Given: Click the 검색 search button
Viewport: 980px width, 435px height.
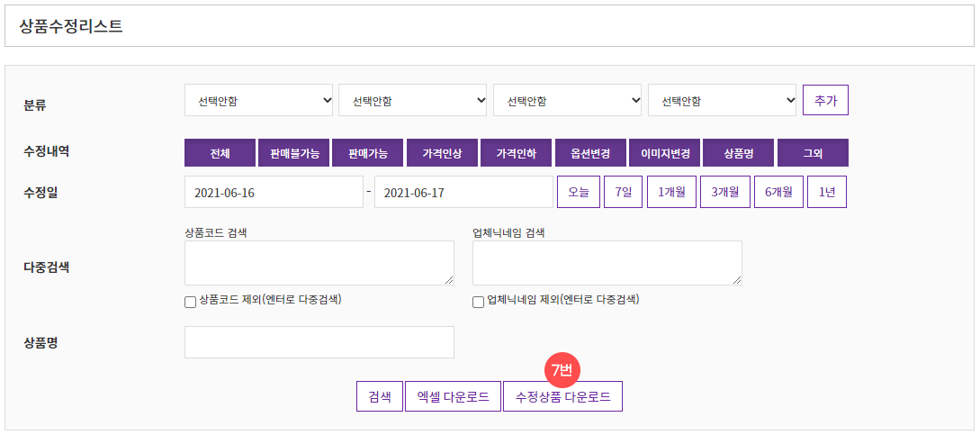Looking at the screenshot, I should pos(379,396).
